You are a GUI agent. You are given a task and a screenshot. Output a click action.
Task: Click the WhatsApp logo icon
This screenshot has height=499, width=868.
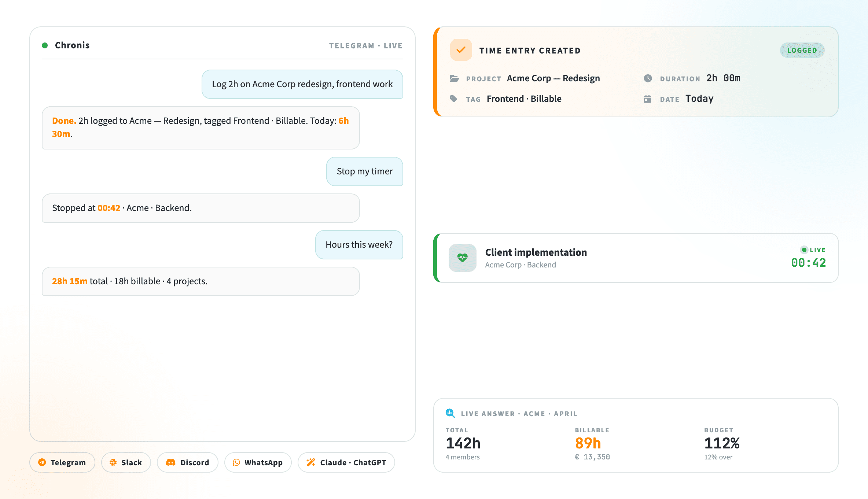pyautogui.click(x=237, y=462)
